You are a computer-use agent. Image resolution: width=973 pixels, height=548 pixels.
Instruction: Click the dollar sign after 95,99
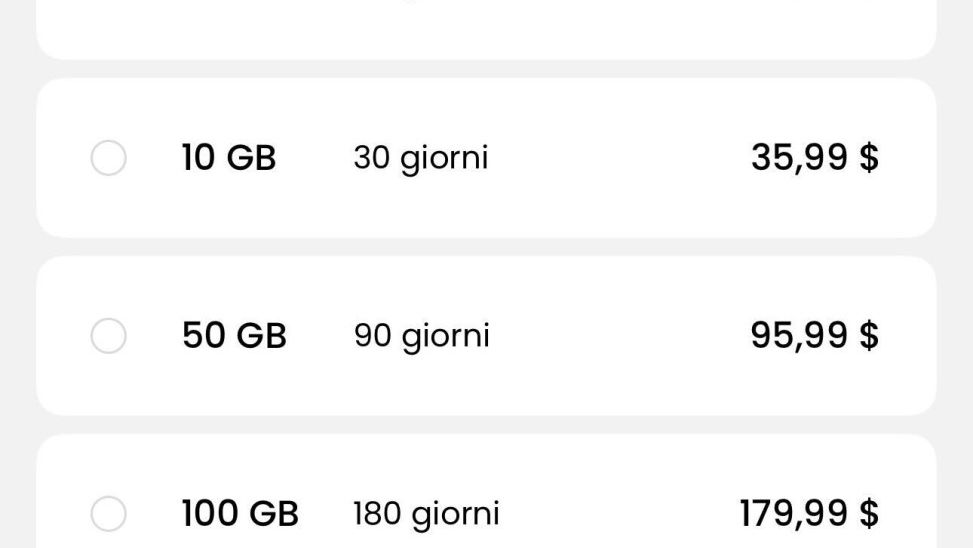click(x=869, y=336)
